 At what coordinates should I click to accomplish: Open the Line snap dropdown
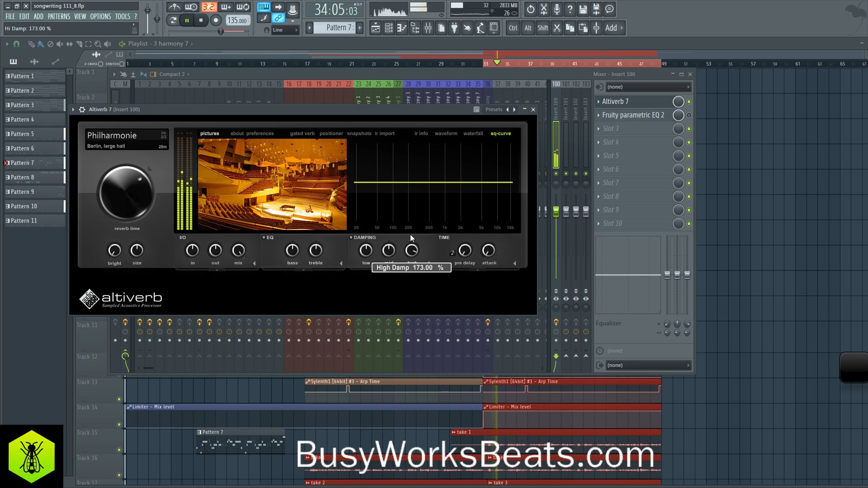(285, 30)
